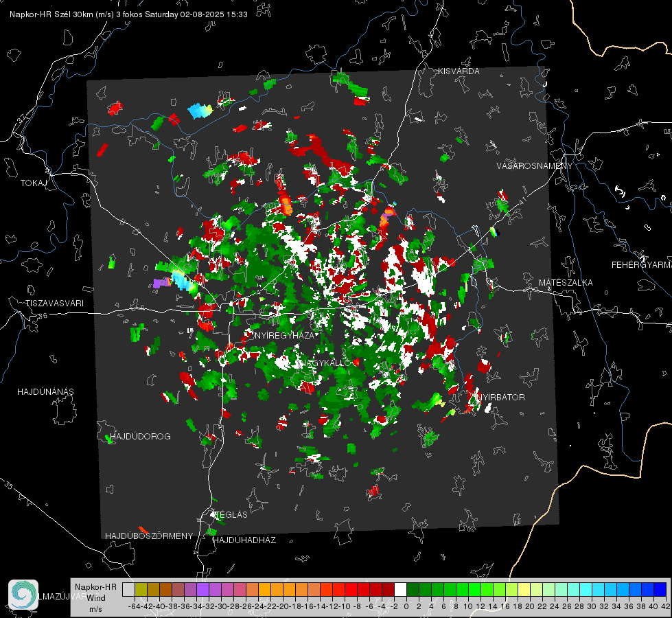Click the legend value label 42
The height and width of the screenshot is (618, 672).
point(665,606)
